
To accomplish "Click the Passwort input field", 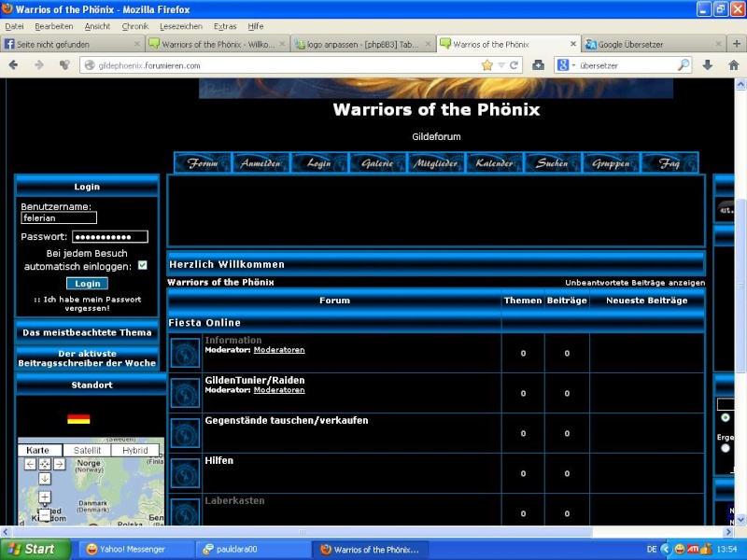I will [110, 237].
